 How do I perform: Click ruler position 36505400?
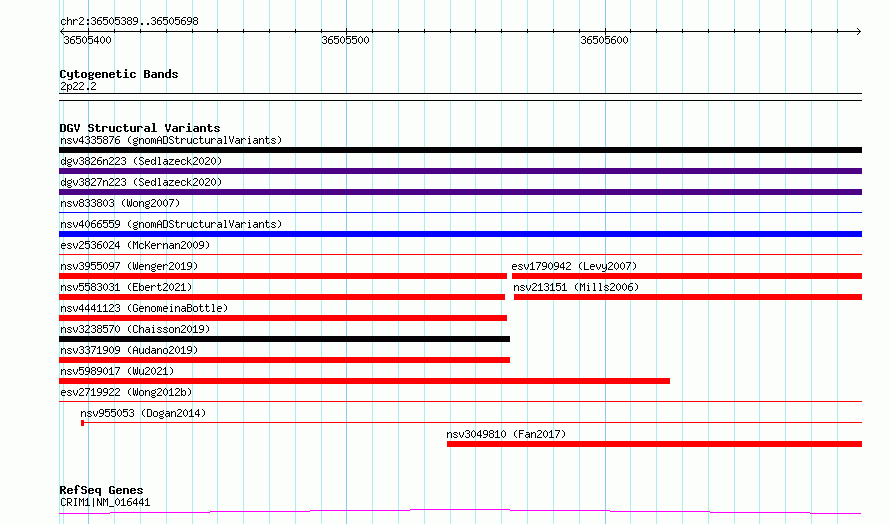point(87,40)
